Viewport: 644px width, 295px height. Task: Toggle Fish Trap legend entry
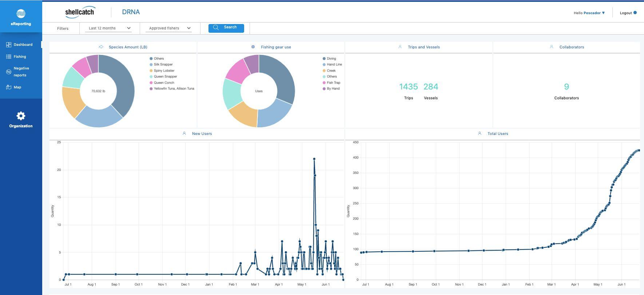click(x=331, y=83)
